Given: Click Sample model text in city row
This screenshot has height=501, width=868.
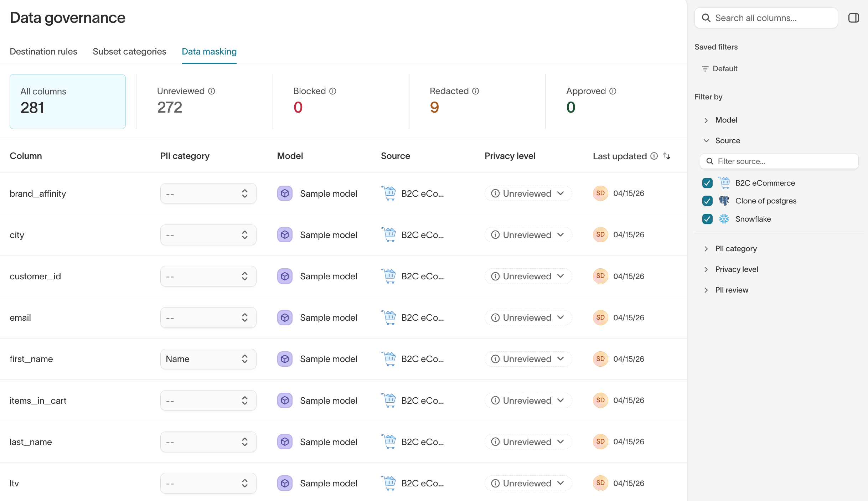Looking at the screenshot, I should [329, 235].
